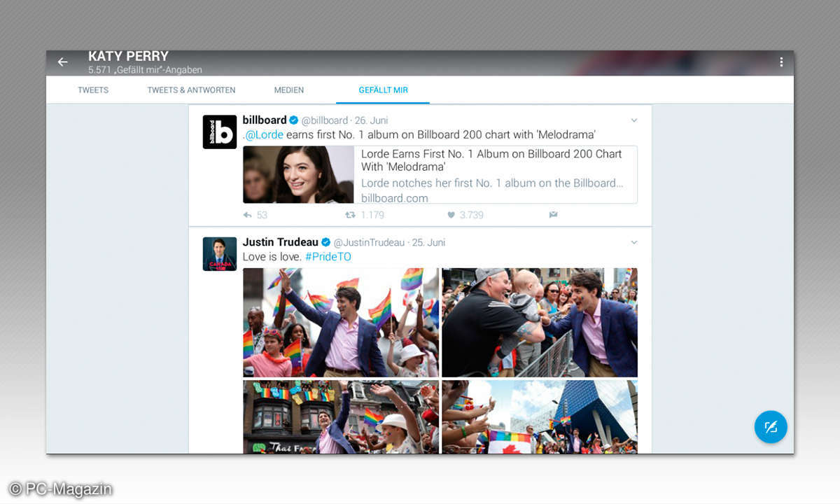Screen dimensions: 840x504
Task: Open the #PrideTO hashtag
Action: pyautogui.click(x=328, y=257)
